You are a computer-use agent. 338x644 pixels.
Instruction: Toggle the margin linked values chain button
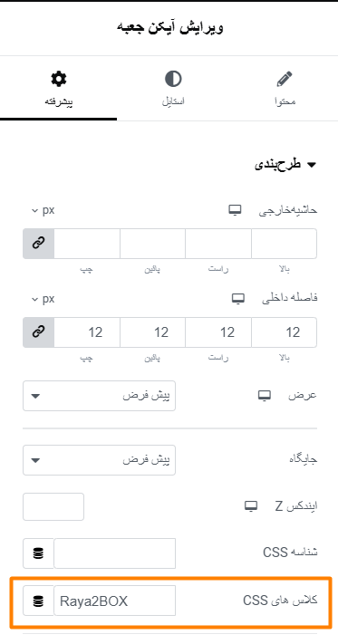pos(38,244)
